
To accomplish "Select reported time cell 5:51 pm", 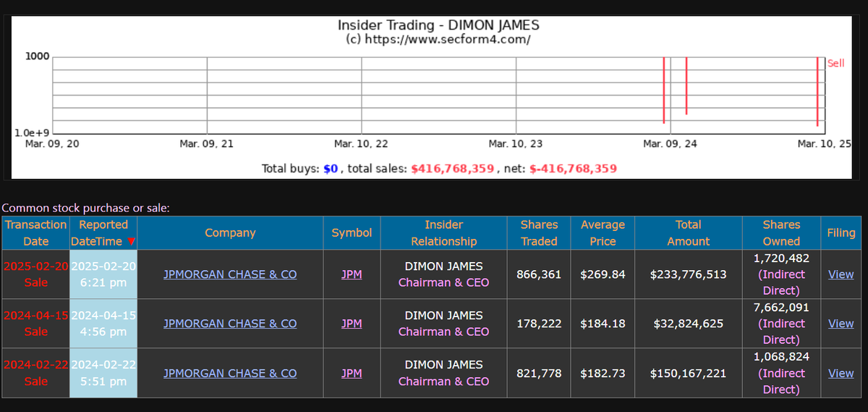I will [103, 374].
